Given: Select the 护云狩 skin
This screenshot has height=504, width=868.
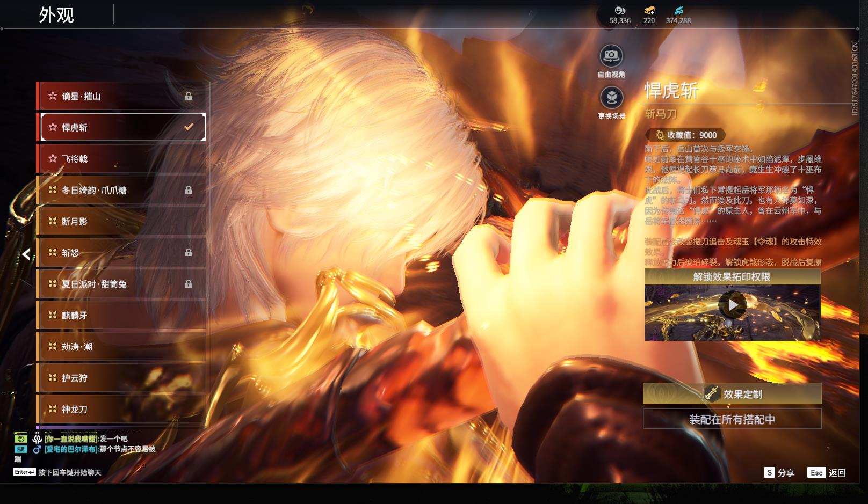Looking at the screenshot, I should click(x=121, y=378).
